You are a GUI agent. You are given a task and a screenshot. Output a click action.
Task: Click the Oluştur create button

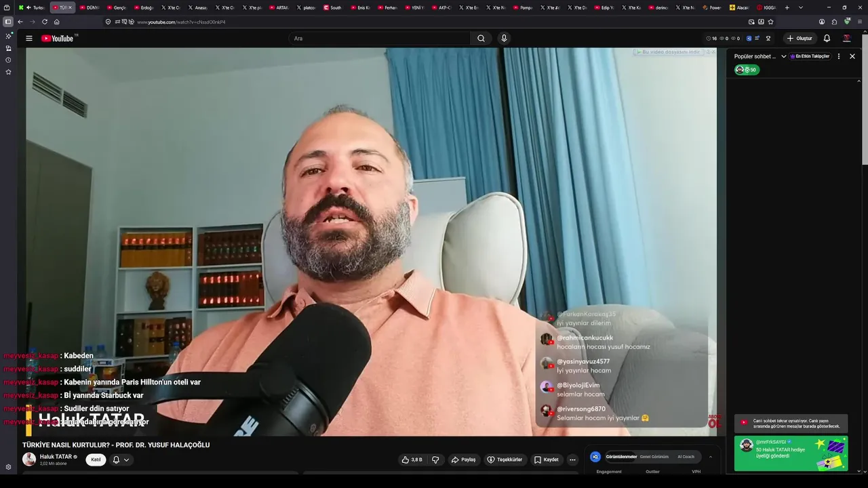pyautogui.click(x=800, y=39)
